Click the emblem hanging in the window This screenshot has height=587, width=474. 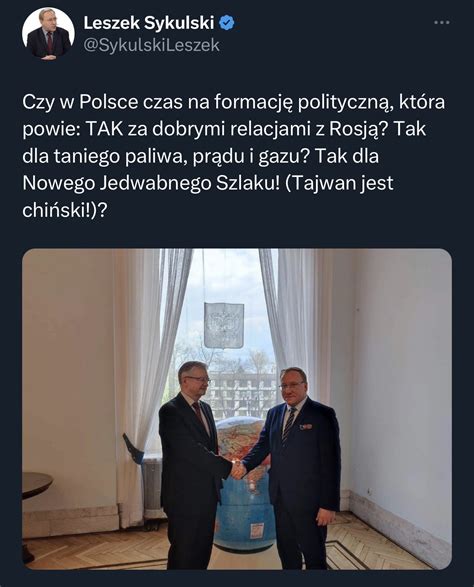pos(224,325)
